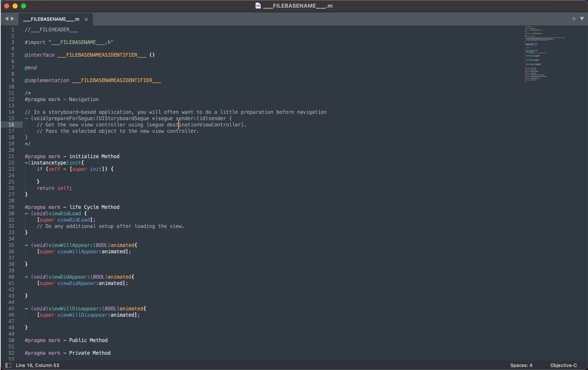Click the file icon in the title bar
Viewport: 588px width, 370px height.
click(x=258, y=6)
